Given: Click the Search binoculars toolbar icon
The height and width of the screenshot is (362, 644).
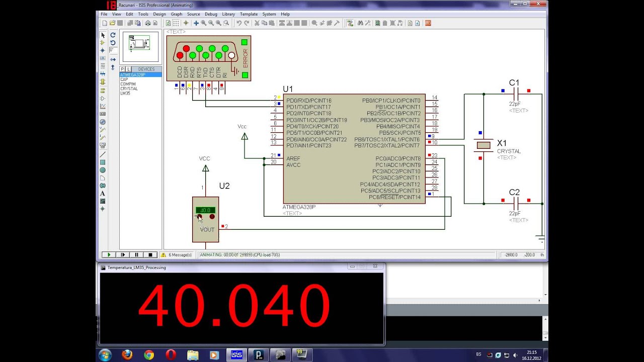Looking at the screenshot, I should pyautogui.click(x=360, y=23).
